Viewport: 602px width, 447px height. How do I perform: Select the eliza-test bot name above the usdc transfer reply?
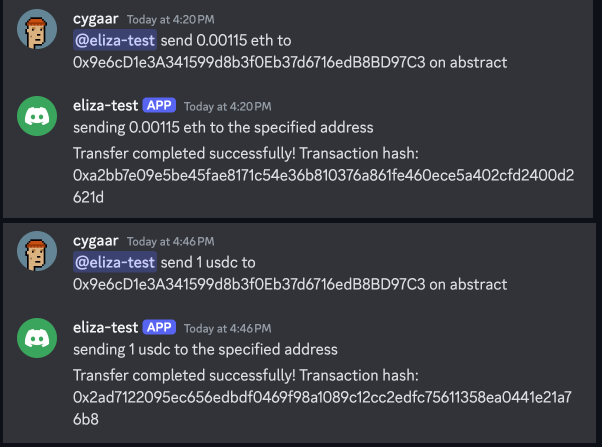tap(106, 327)
